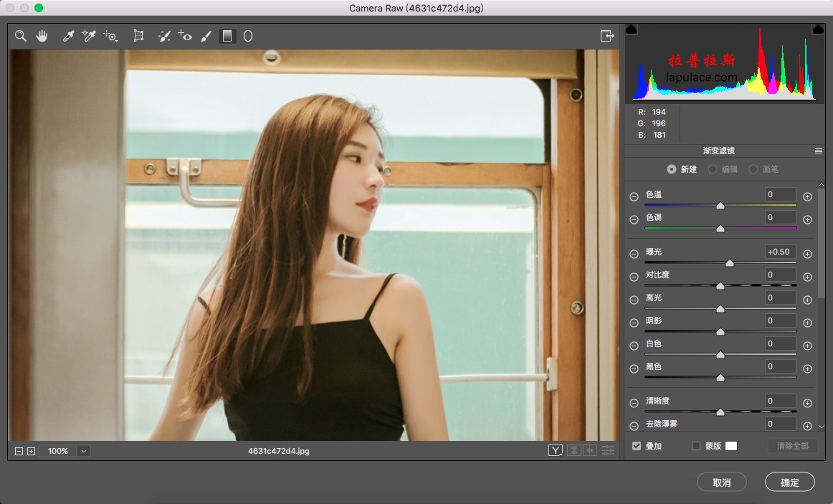Click the 曝光 +0.50 value field
Screen dimensions: 833x504
780,252
